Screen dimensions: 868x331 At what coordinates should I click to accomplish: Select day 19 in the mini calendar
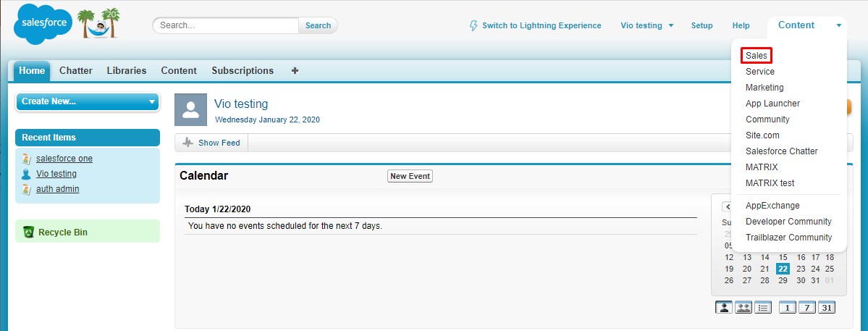(729, 269)
